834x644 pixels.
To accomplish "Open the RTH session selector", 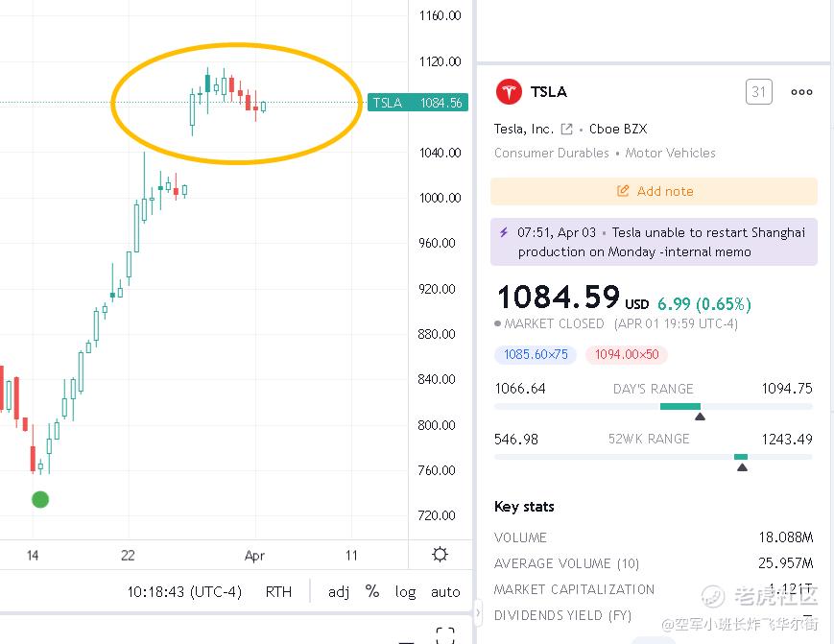I will click(x=278, y=591).
